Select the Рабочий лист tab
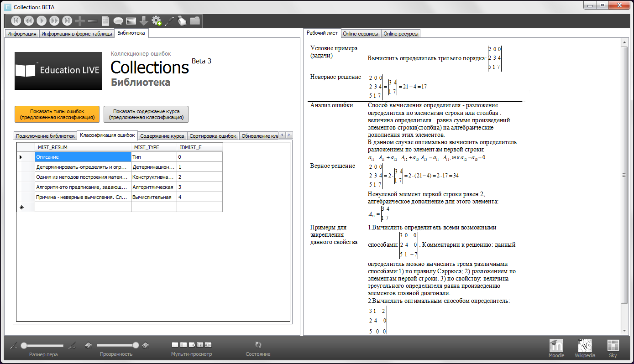Viewport: 634px width, 364px height. [322, 33]
